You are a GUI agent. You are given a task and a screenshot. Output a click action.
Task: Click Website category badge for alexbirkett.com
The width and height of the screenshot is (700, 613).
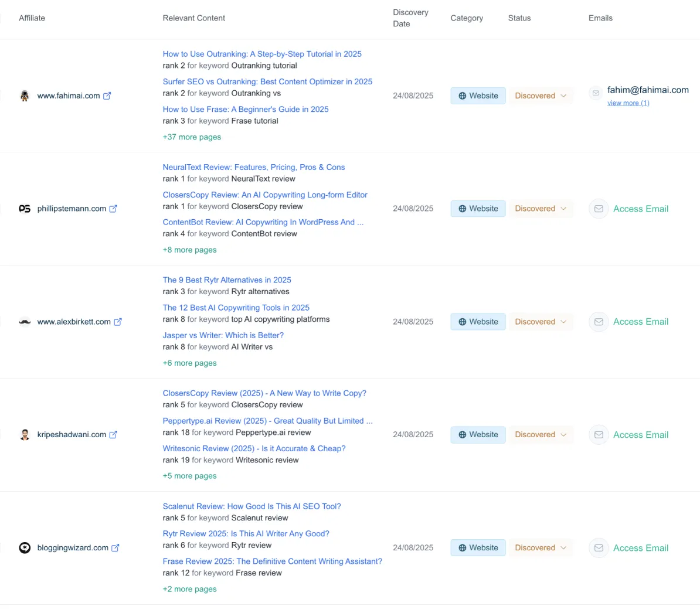(478, 322)
